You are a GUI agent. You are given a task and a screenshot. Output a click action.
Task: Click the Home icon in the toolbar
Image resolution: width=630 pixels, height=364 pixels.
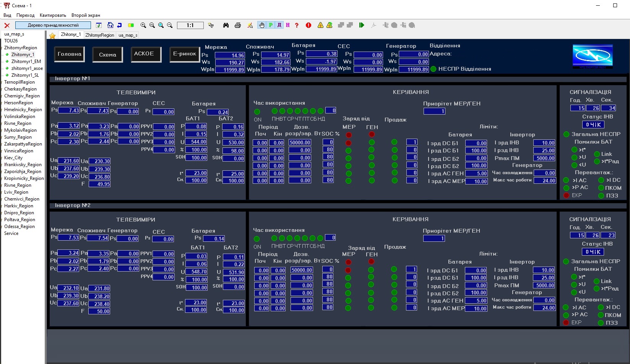coord(110,25)
